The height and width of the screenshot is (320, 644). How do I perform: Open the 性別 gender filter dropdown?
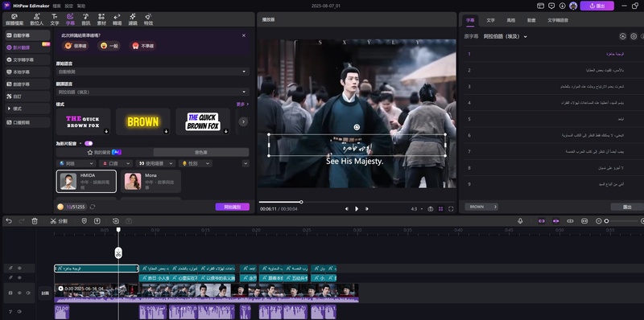point(195,163)
